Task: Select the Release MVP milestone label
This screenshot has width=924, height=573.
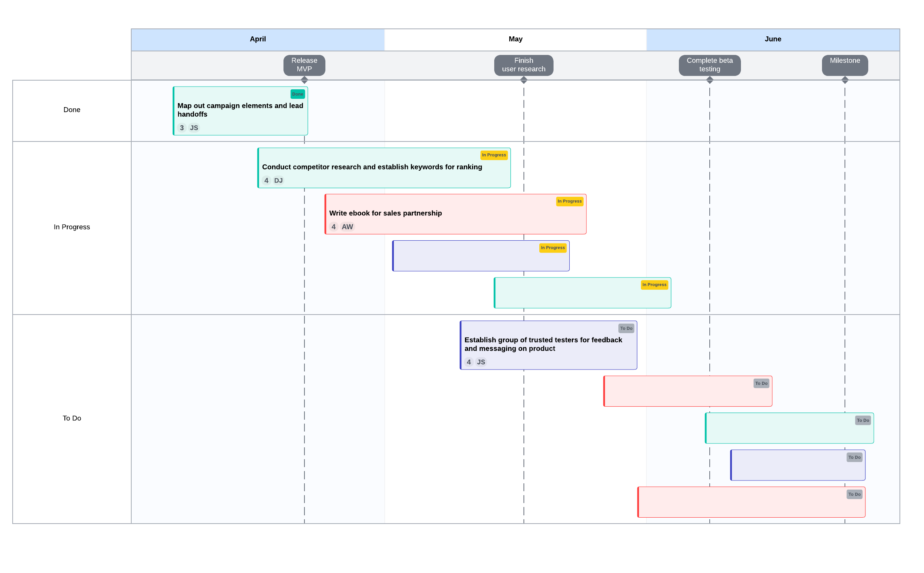Action: coord(304,65)
